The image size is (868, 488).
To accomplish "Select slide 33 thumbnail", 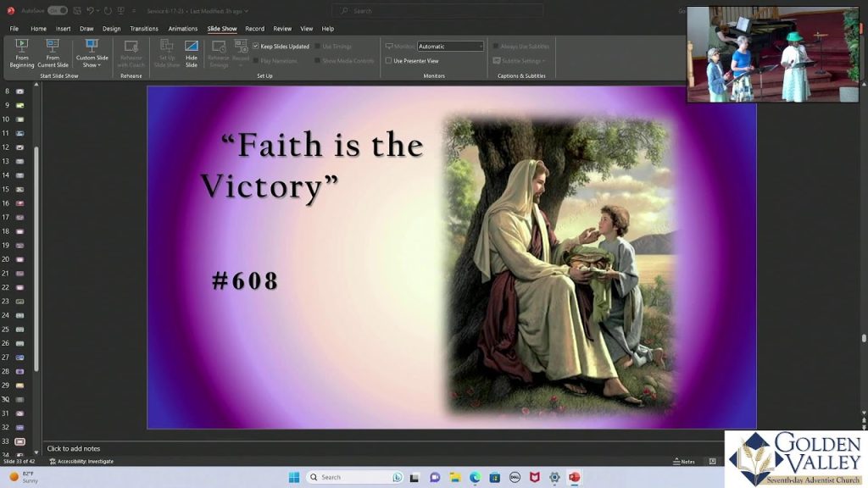I will pyautogui.click(x=20, y=441).
